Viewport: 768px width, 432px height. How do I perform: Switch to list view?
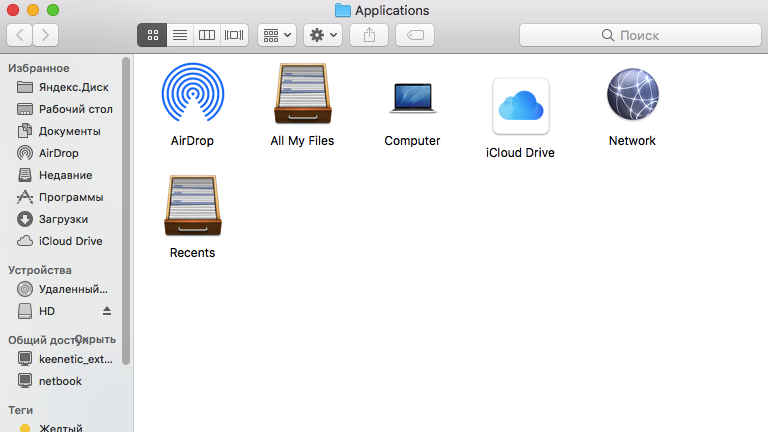click(x=180, y=35)
